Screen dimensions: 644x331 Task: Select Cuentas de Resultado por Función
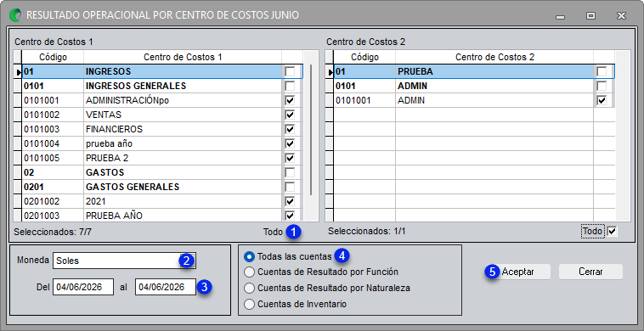(x=249, y=272)
